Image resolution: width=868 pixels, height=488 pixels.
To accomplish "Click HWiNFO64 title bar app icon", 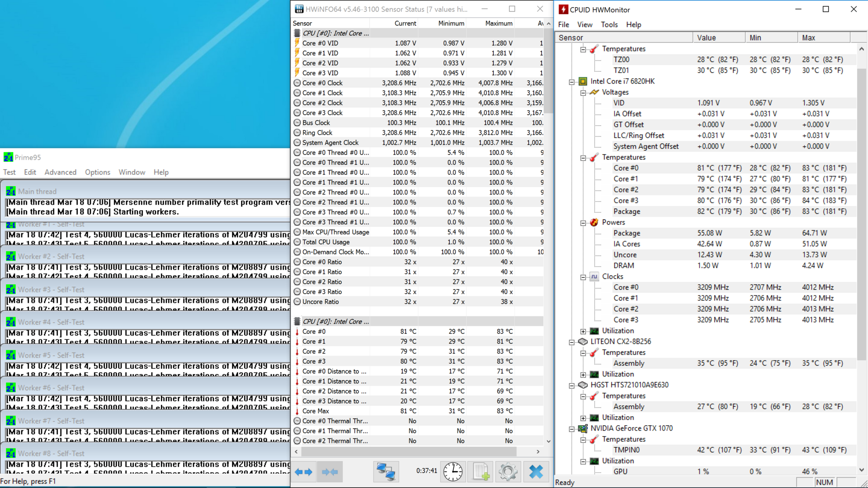I will [x=299, y=9].
